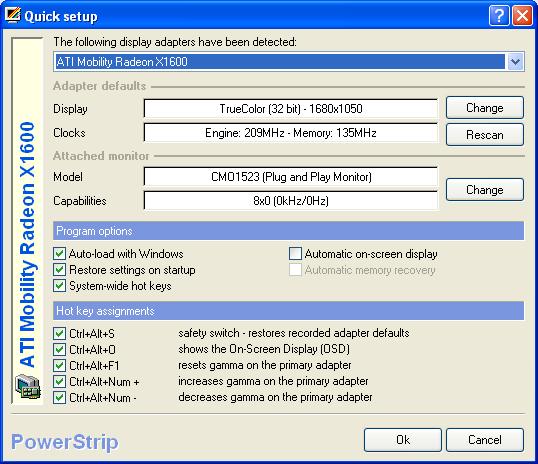This screenshot has height=464, width=538.
Task: Click Change button for attached monitor
Action: (x=485, y=189)
